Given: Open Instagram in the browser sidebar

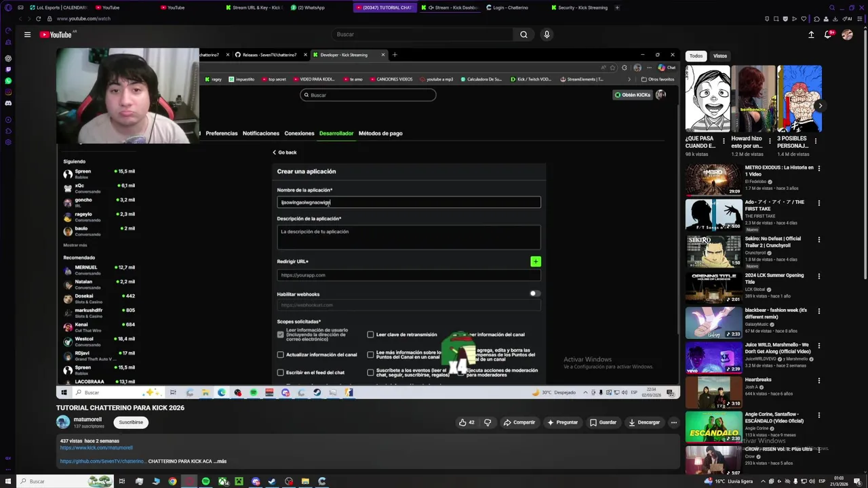Looking at the screenshot, I should (x=8, y=92).
